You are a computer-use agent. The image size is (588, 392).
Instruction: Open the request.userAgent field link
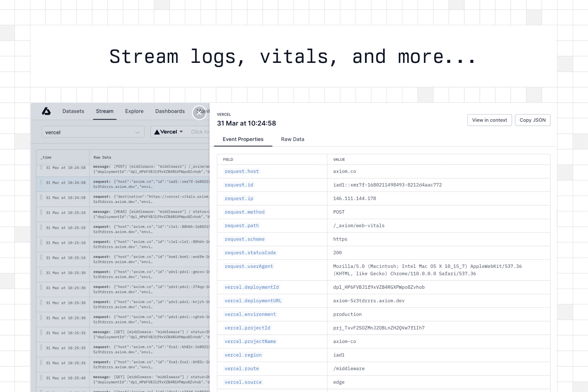pos(249,266)
